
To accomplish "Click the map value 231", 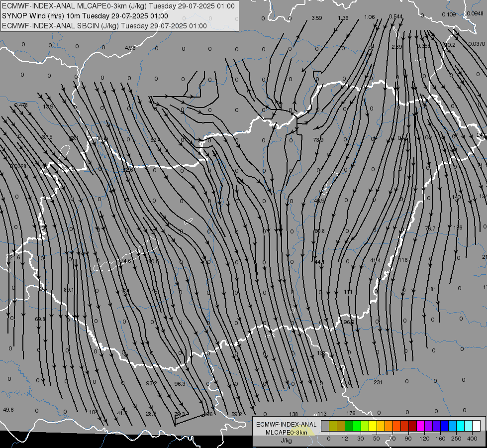I will (x=378, y=382).
